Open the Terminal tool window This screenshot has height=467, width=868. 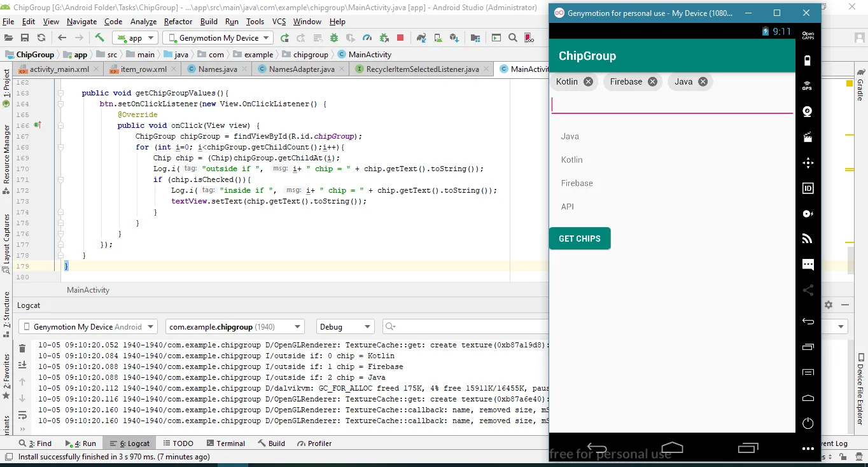[225, 443]
